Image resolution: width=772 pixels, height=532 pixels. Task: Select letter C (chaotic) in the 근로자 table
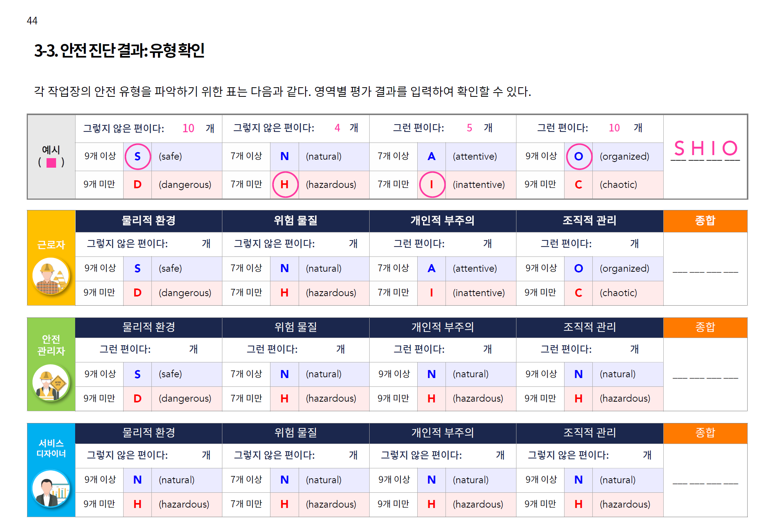[x=578, y=293]
